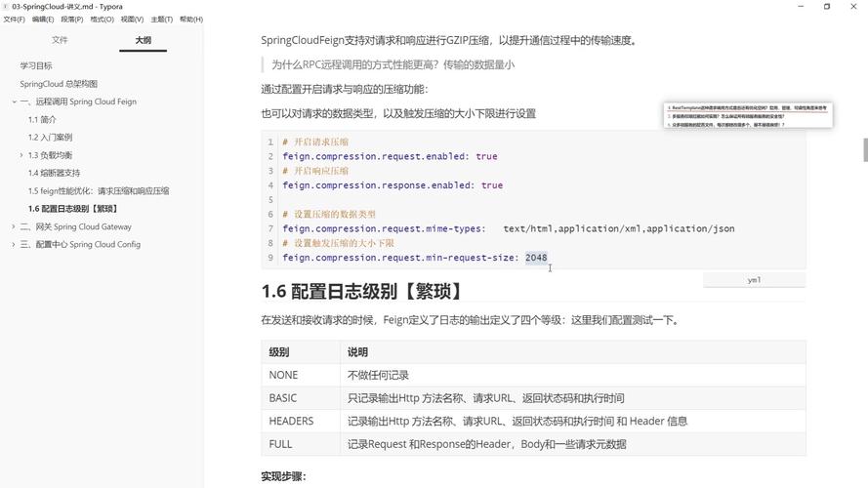Open 三、配置中心 Spring Cloud Config outline item
This screenshot has width=868, height=488.
click(80, 245)
